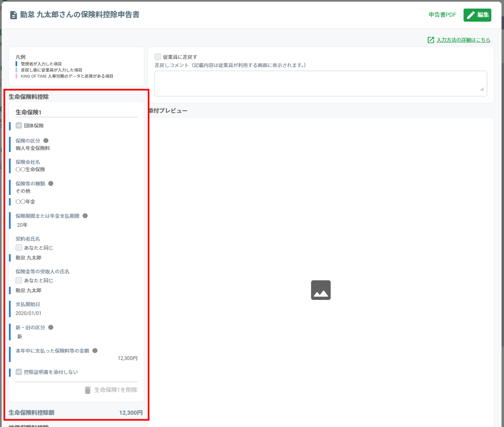Click the info icon next to 新・旧の区分
504x427 pixels.
pos(51,327)
